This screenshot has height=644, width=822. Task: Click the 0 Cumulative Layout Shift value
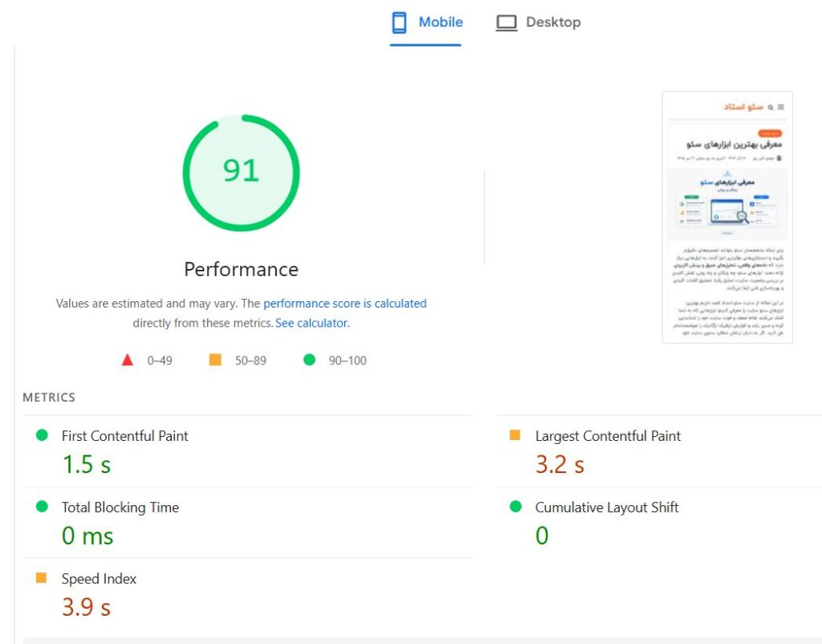point(542,536)
